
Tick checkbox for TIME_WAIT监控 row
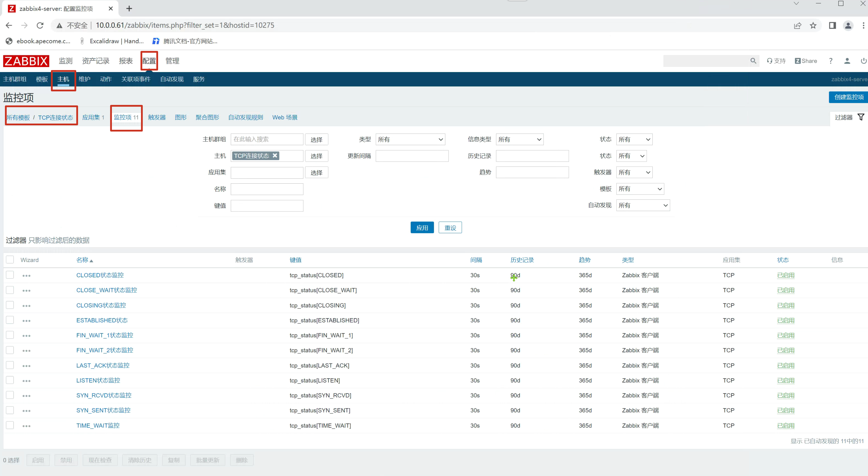[10, 425]
